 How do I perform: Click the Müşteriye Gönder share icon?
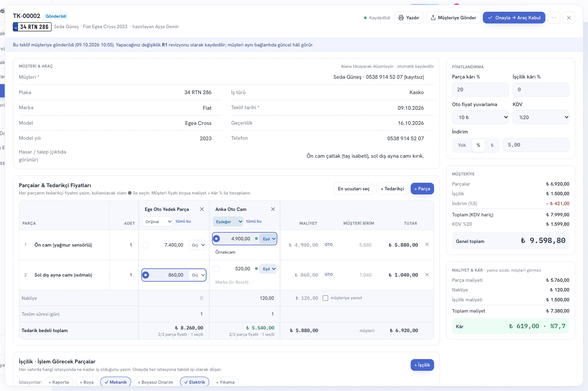(x=433, y=18)
